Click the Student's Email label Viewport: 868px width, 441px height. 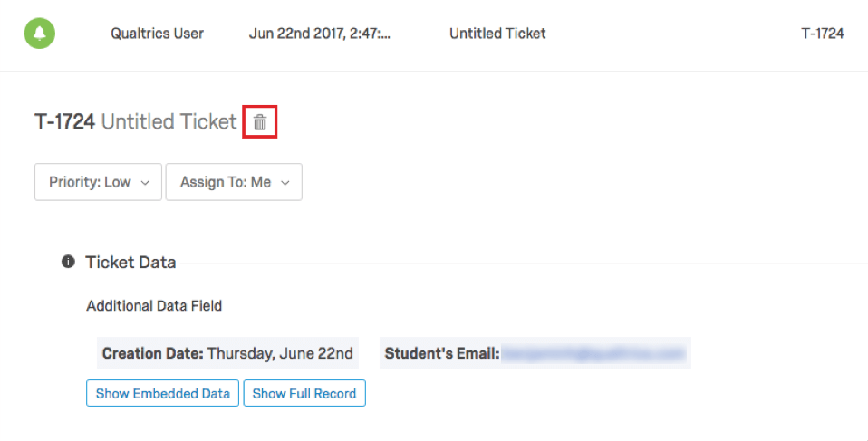[441, 353]
